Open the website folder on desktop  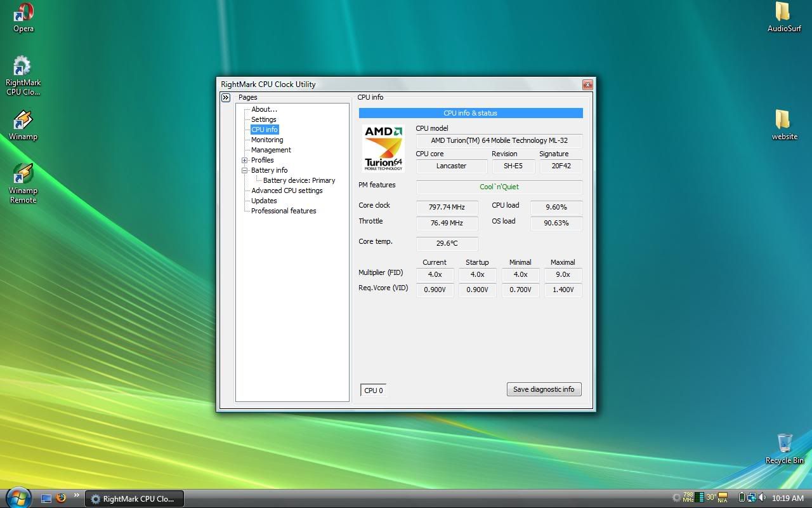[x=784, y=125]
